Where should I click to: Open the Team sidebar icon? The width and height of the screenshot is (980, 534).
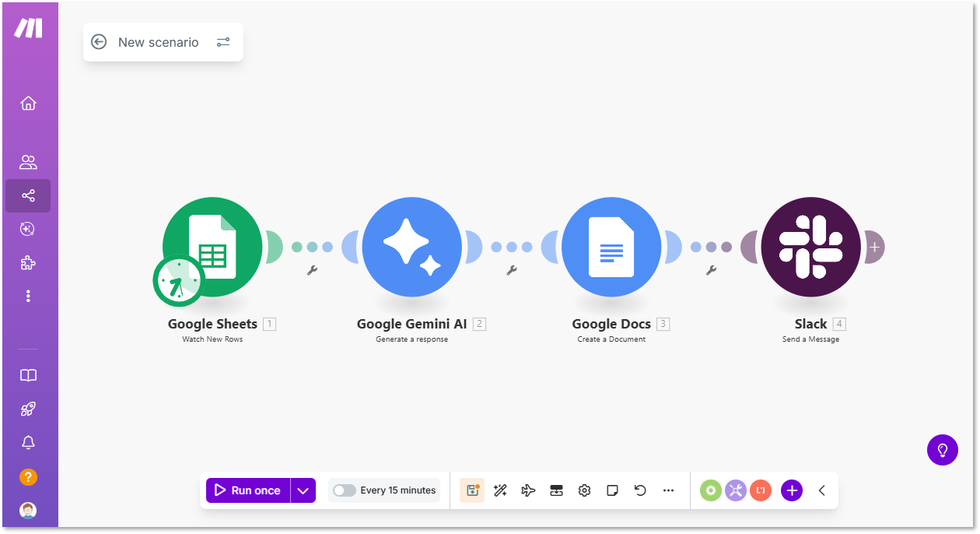click(28, 162)
